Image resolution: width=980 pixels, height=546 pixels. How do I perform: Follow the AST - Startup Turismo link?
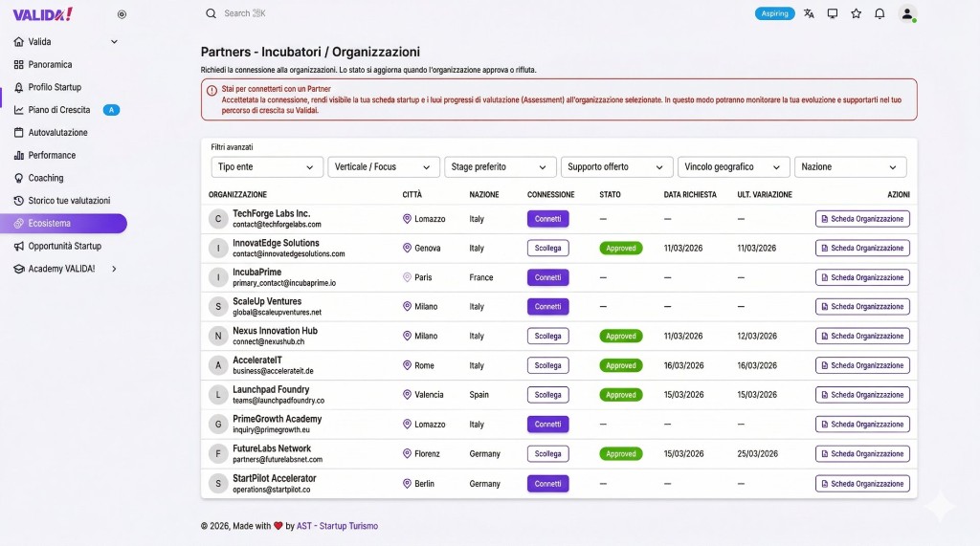point(337,526)
